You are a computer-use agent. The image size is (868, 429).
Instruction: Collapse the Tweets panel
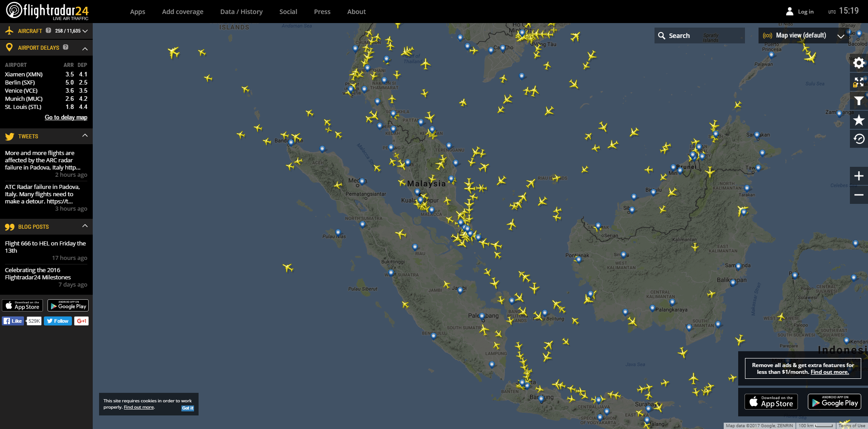pos(85,136)
